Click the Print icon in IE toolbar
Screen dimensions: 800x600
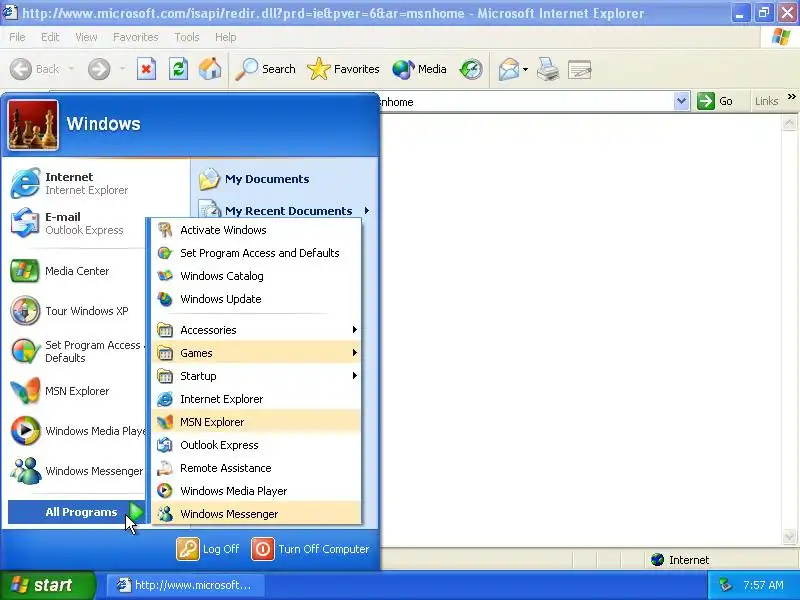tap(548, 69)
